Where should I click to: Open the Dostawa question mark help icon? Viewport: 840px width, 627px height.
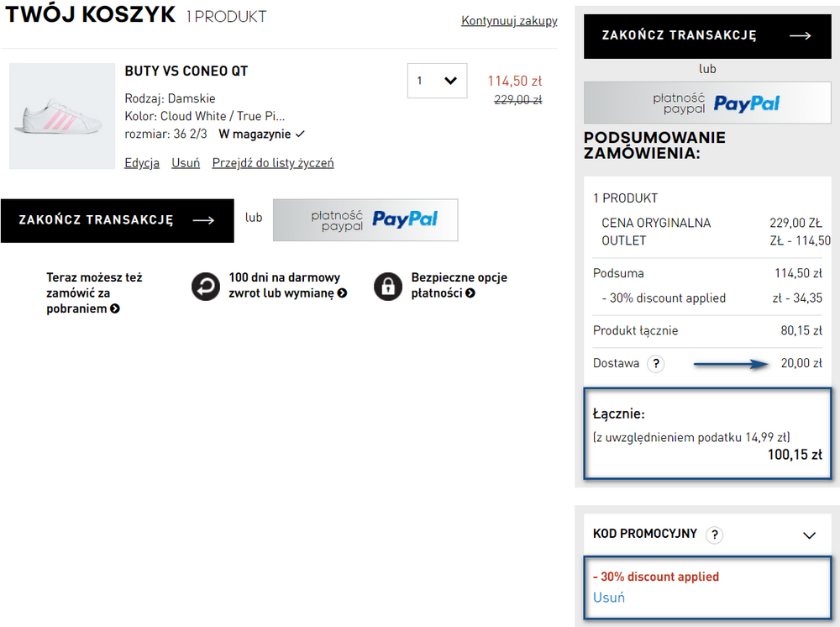point(656,364)
